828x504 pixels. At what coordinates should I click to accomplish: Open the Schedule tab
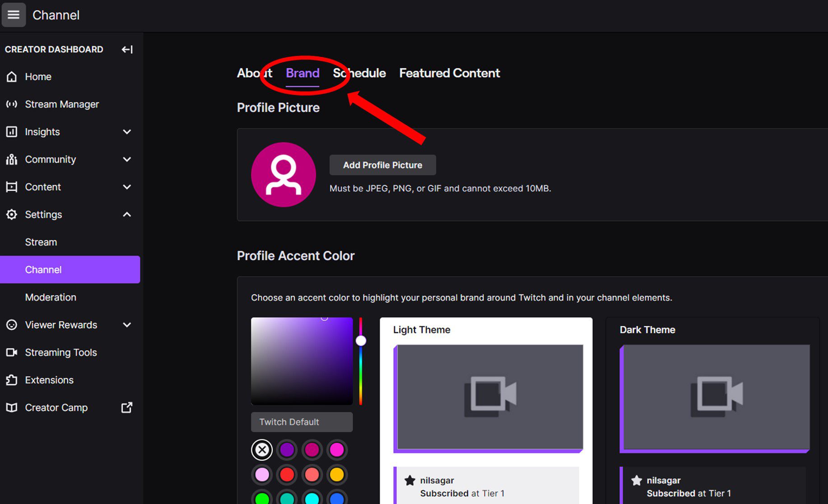(x=359, y=73)
